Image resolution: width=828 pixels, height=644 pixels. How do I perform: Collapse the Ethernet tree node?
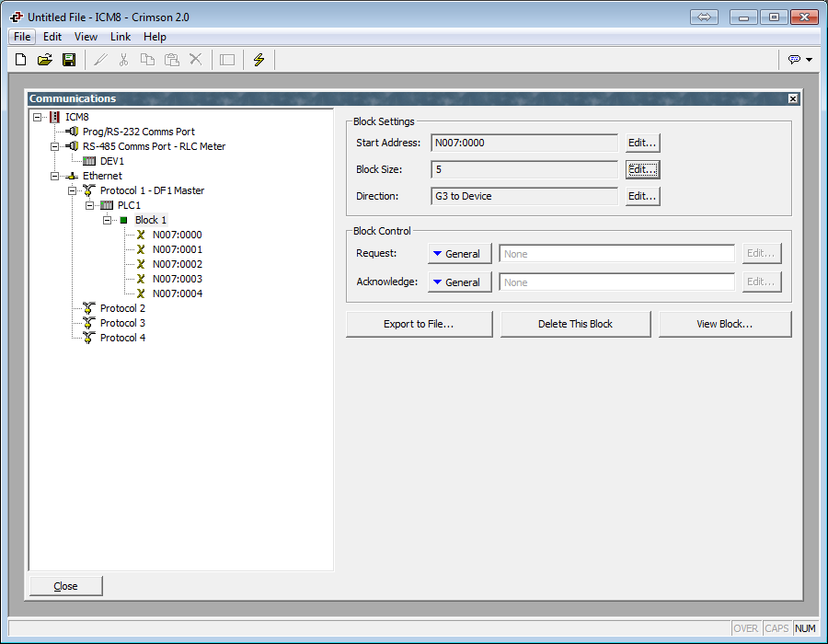[x=55, y=177]
